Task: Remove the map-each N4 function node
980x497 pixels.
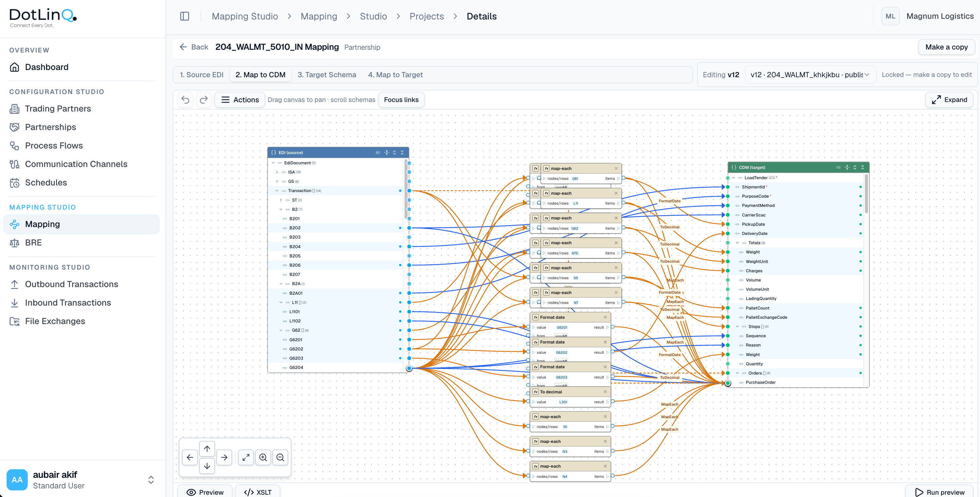Action: point(605,466)
